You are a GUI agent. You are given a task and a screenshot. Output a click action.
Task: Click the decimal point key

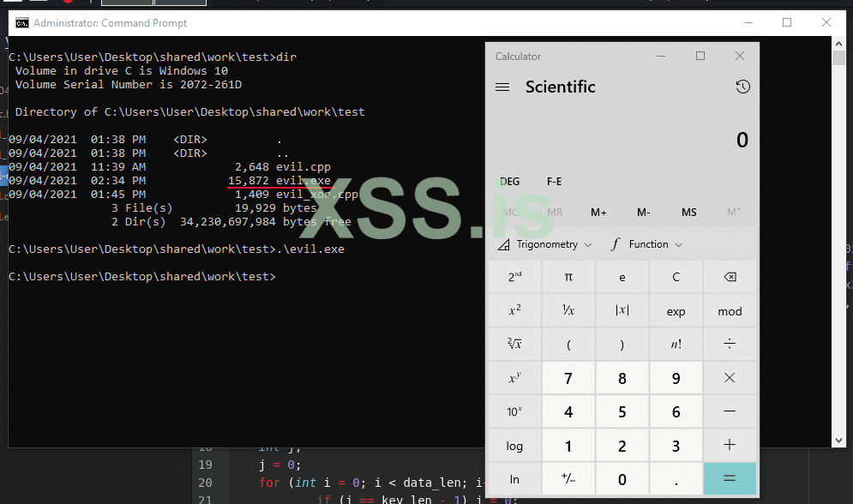click(676, 479)
